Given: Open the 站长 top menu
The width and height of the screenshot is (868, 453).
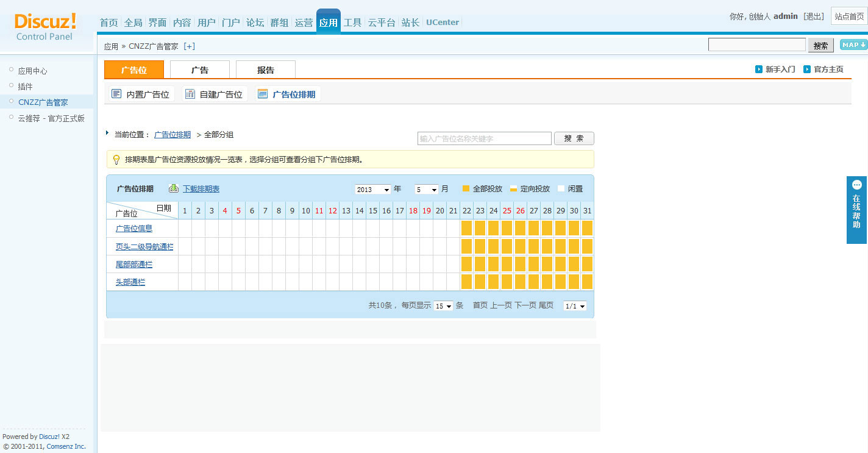Looking at the screenshot, I should click(x=411, y=23).
